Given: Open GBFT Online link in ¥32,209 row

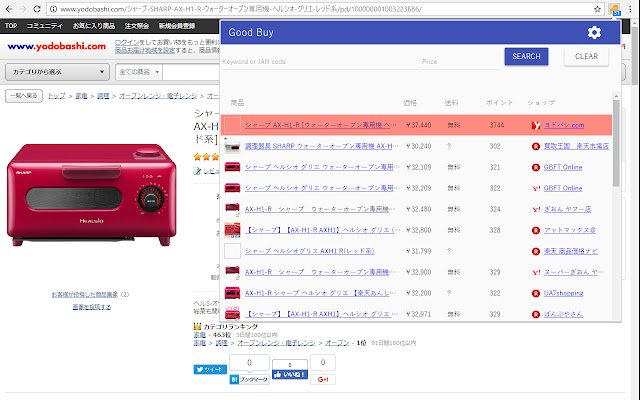Looking at the screenshot, I should [563, 188].
